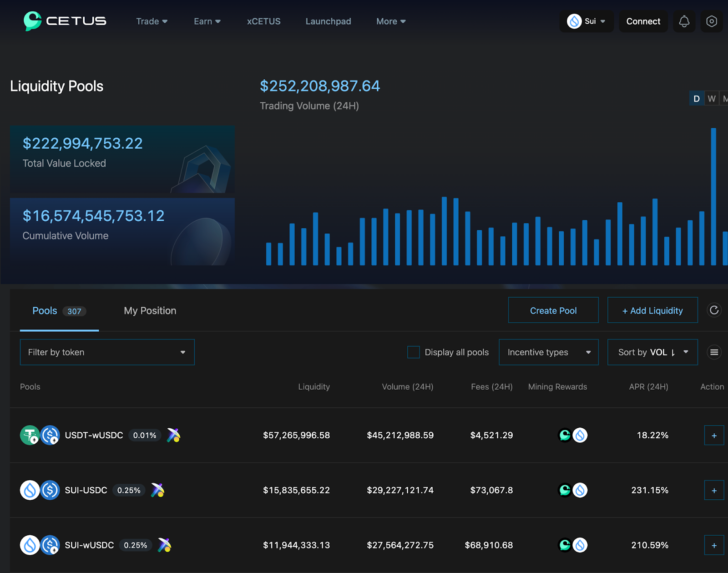
Task: Click the APR (24H) column header
Action: (x=648, y=386)
